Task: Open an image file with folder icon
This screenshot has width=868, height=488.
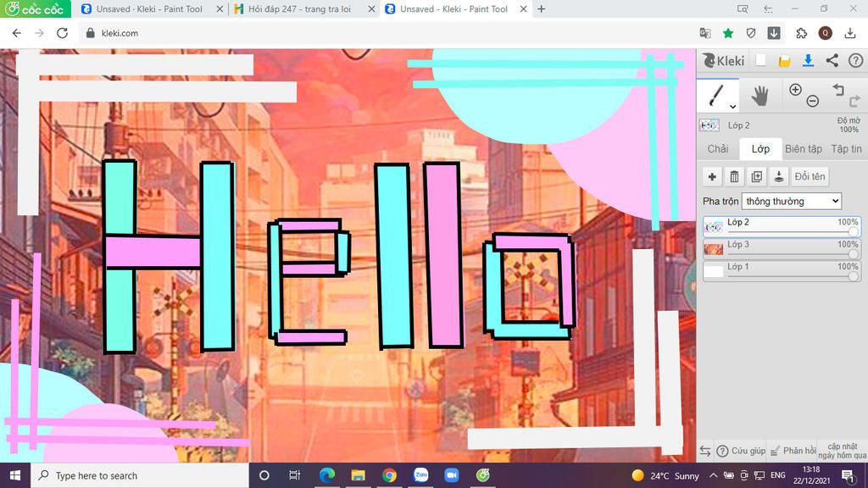Action: [x=784, y=61]
